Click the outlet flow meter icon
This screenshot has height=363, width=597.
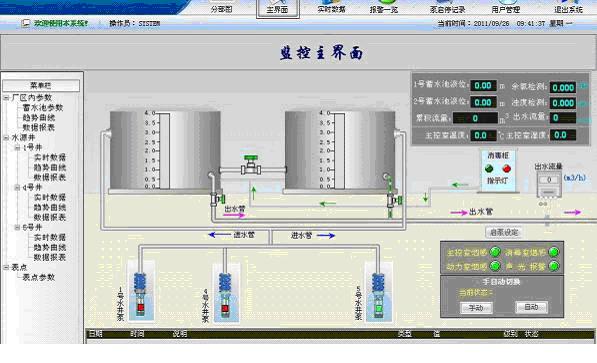tap(549, 184)
